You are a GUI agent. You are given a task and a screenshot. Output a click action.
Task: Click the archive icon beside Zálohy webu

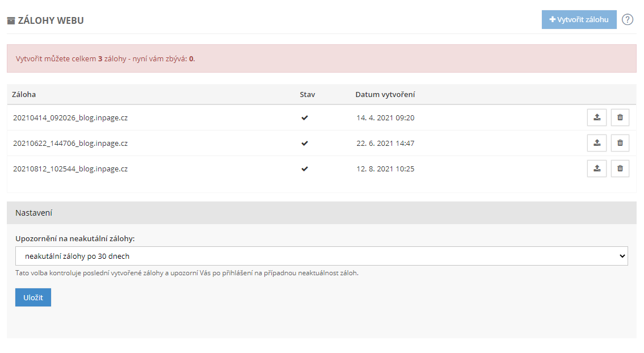click(11, 21)
